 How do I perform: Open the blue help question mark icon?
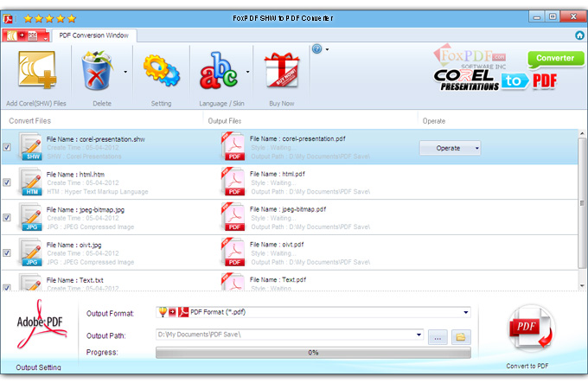click(316, 48)
